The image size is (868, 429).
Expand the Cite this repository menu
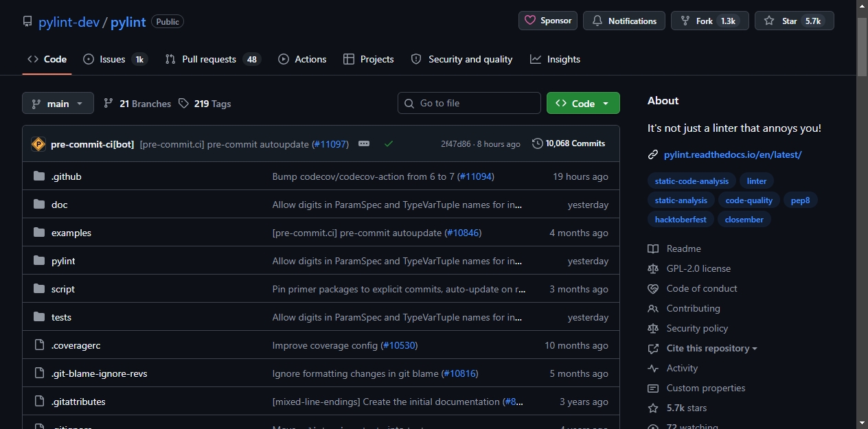pyautogui.click(x=711, y=349)
